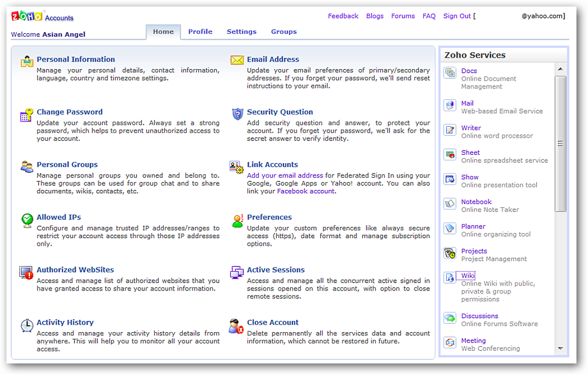Click the Security Question shield icon
This screenshot has width=588, height=375.
point(237,114)
